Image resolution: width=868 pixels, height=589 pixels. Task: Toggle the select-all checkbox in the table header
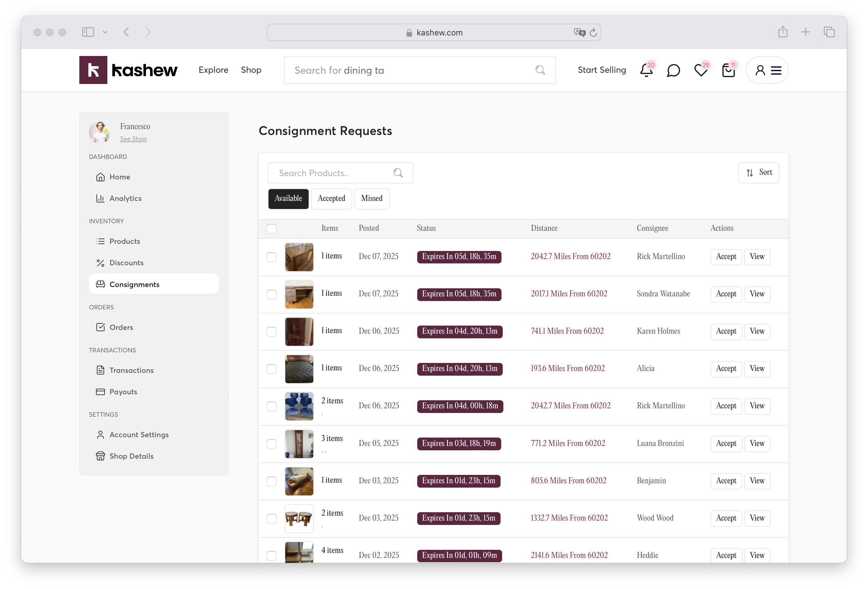(272, 229)
